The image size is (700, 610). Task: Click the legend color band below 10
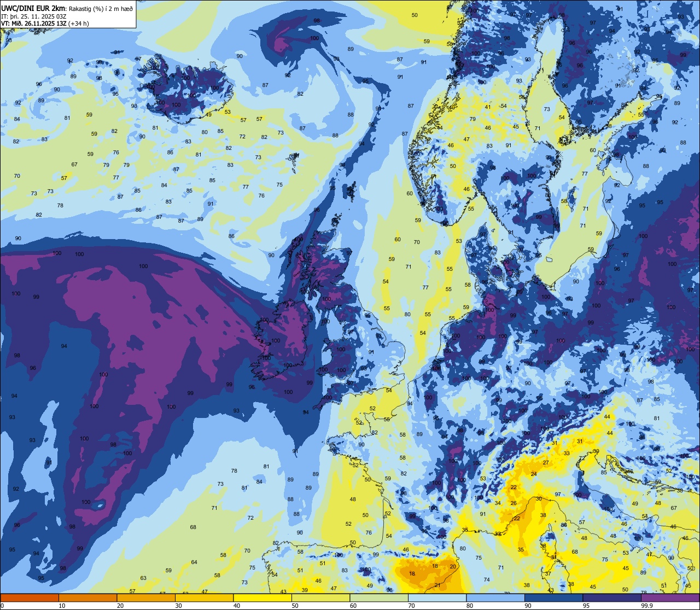point(30,597)
